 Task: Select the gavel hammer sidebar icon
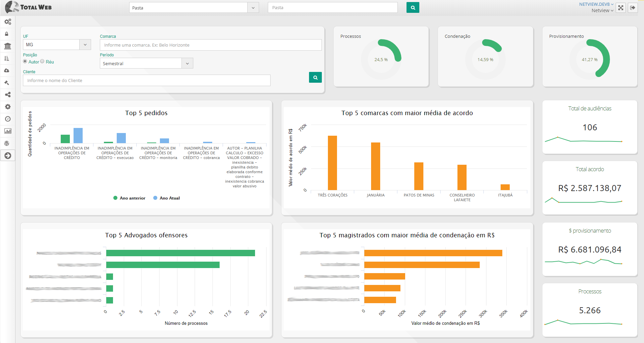[x=7, y=83]
